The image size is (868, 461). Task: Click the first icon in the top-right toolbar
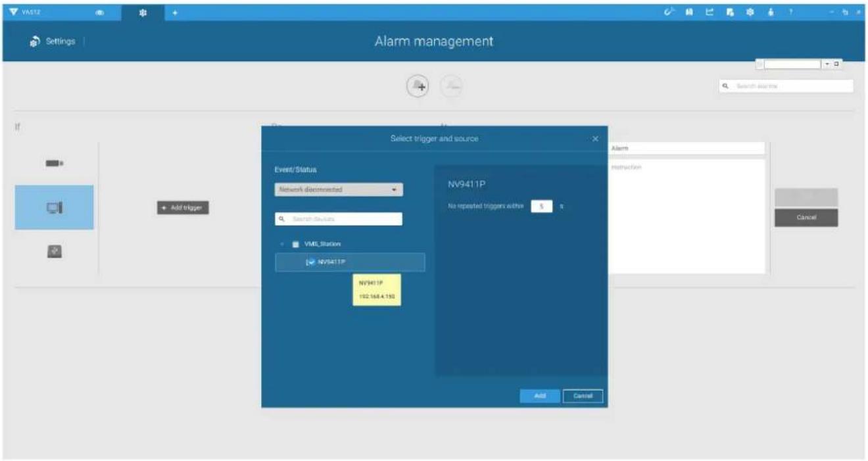click(670, 12)
